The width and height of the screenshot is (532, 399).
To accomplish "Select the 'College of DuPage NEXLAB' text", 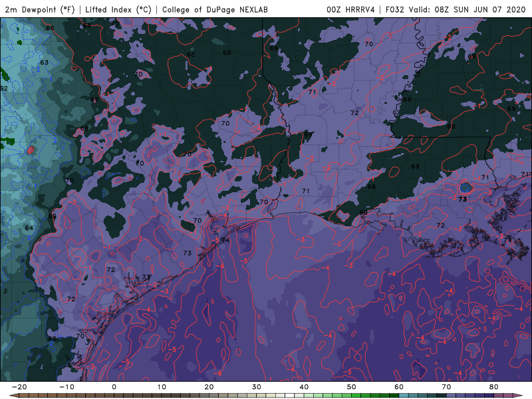I will pos(215,9).
